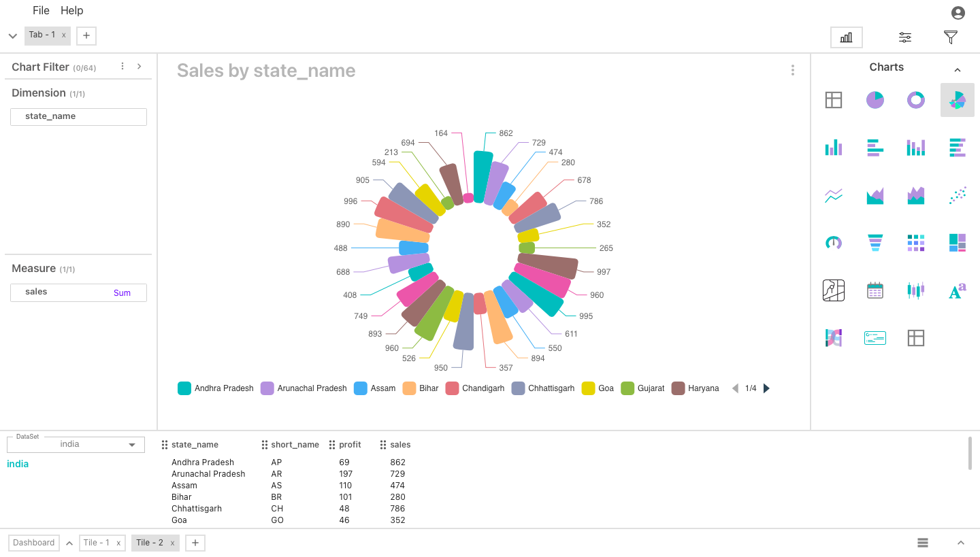Close Tile - 2 with its x

172,543
